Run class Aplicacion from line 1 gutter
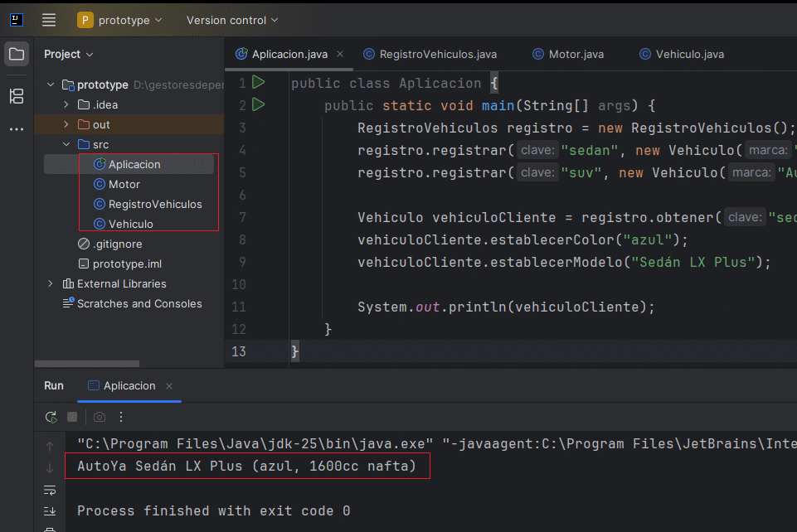 pyautogui.click(x=258, y=83)
